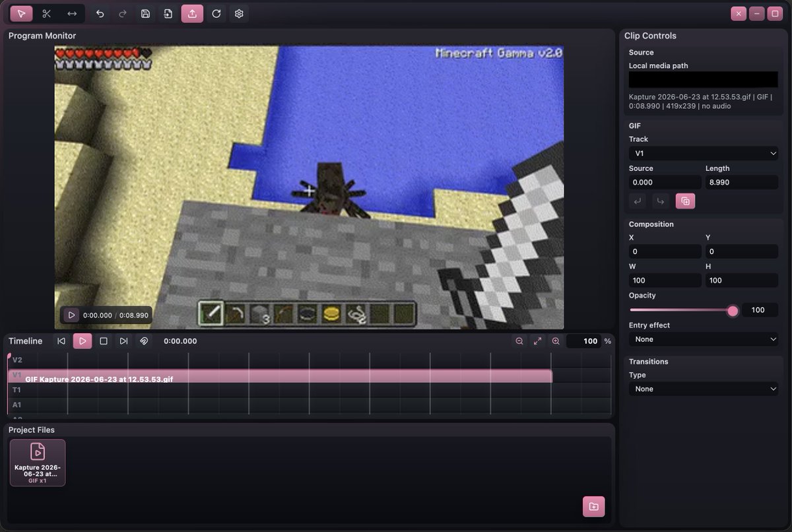Edit the timeline zoom percent field
This screenshot has height=532, width=792.
[x=583, y=341]
